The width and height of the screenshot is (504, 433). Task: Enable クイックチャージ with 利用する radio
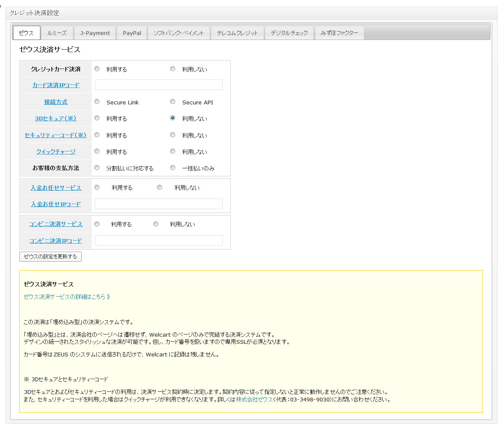pyautogui.click(x=97, y=151)
